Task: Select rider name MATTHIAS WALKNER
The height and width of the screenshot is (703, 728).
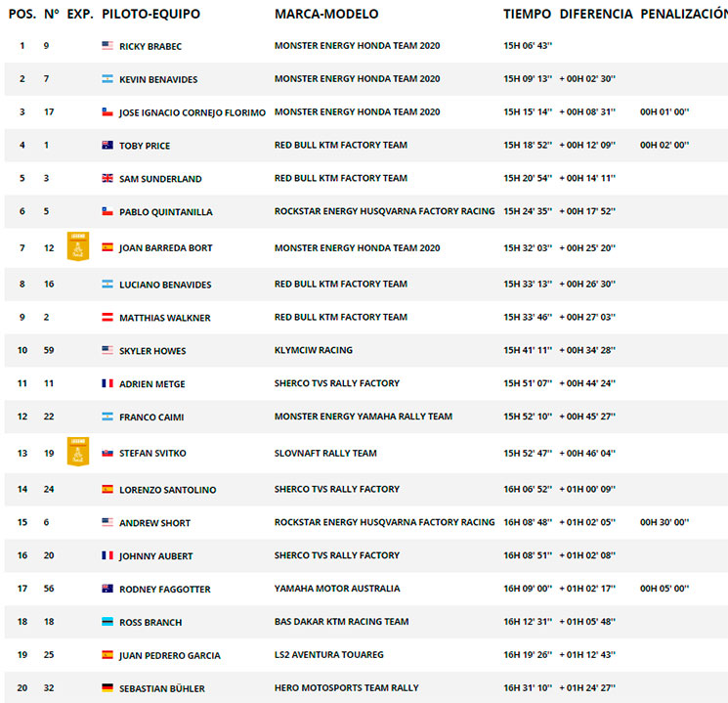Action: pos(165,318)
